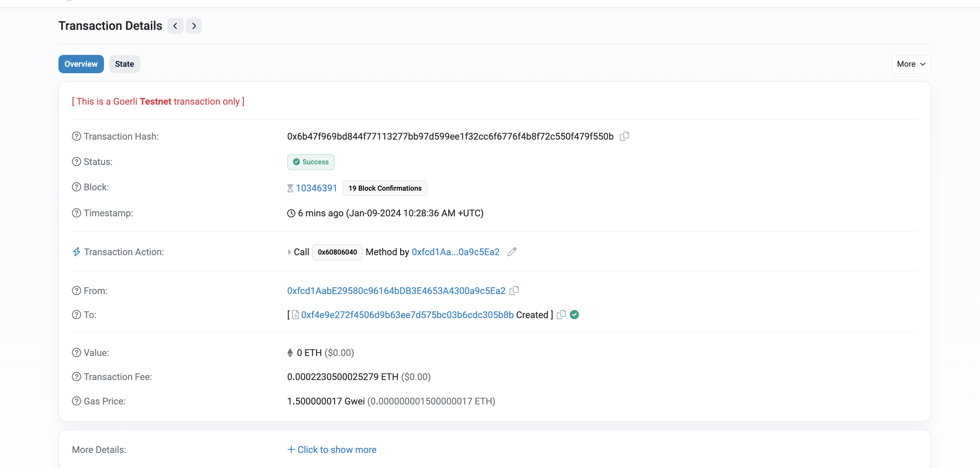Screen dimensions: 980x468
Task: Click the 0x60806040 method badge
Action: click(x=337, y=252)
